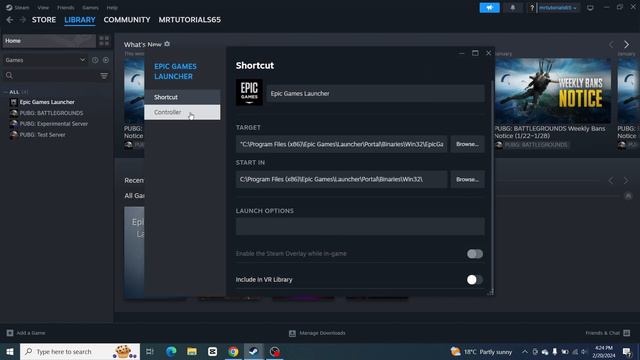This screenshot has width=640, height=360.
Task: Switch to the STORE tab
Action: coord(44,20)
